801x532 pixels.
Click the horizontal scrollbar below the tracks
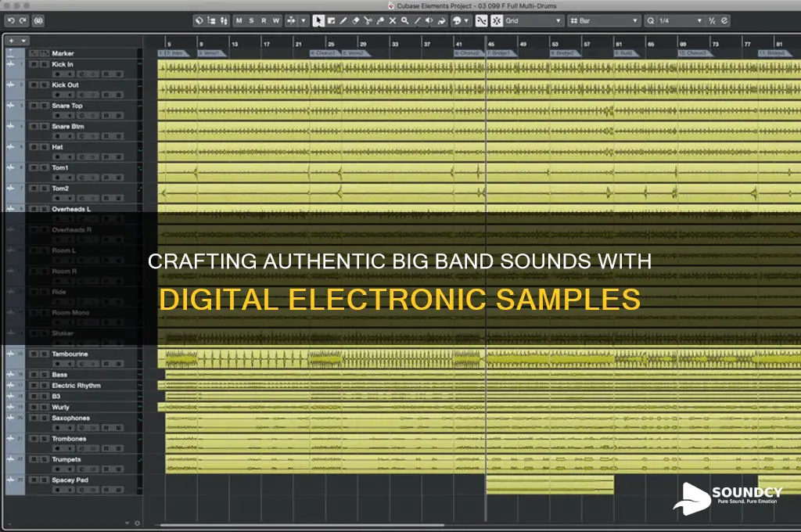[301, 524]
